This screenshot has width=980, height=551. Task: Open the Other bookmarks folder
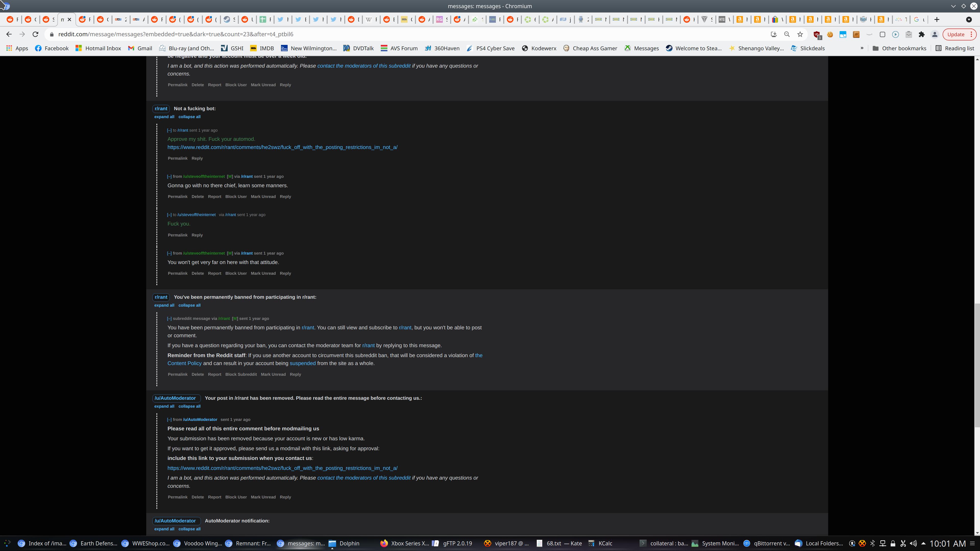tap(899, 48)
